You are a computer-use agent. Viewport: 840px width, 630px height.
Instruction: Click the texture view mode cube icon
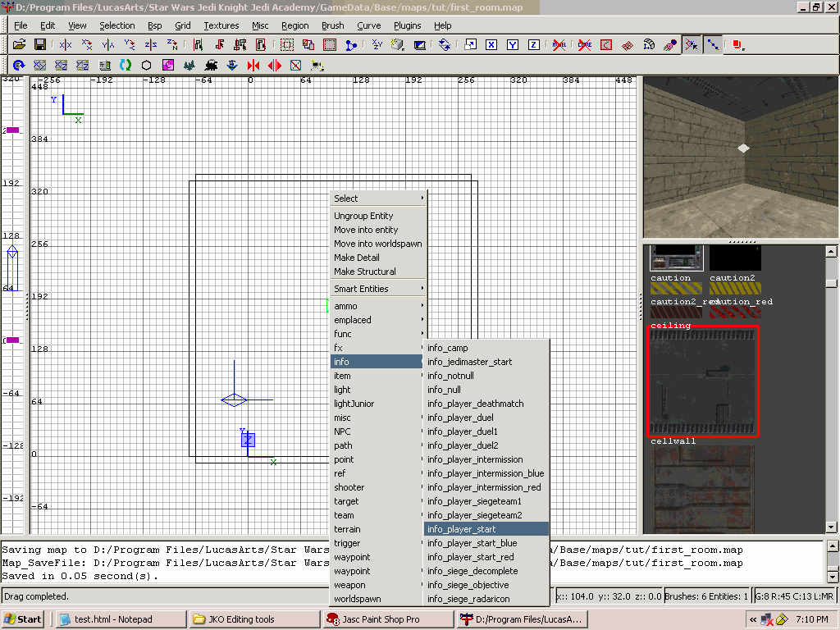[x=398, y=45]
